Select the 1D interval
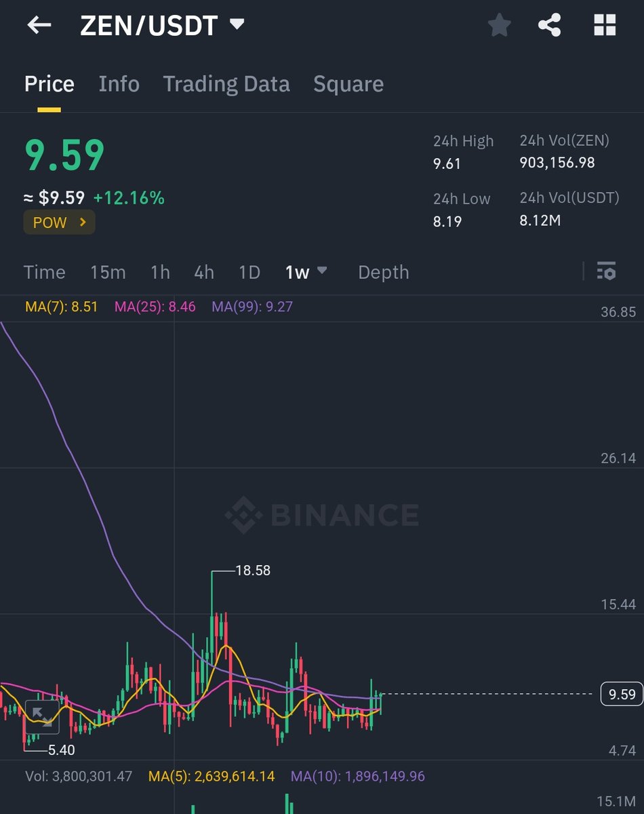This screenshot has width=644, height=814. (x=249, y=272)
